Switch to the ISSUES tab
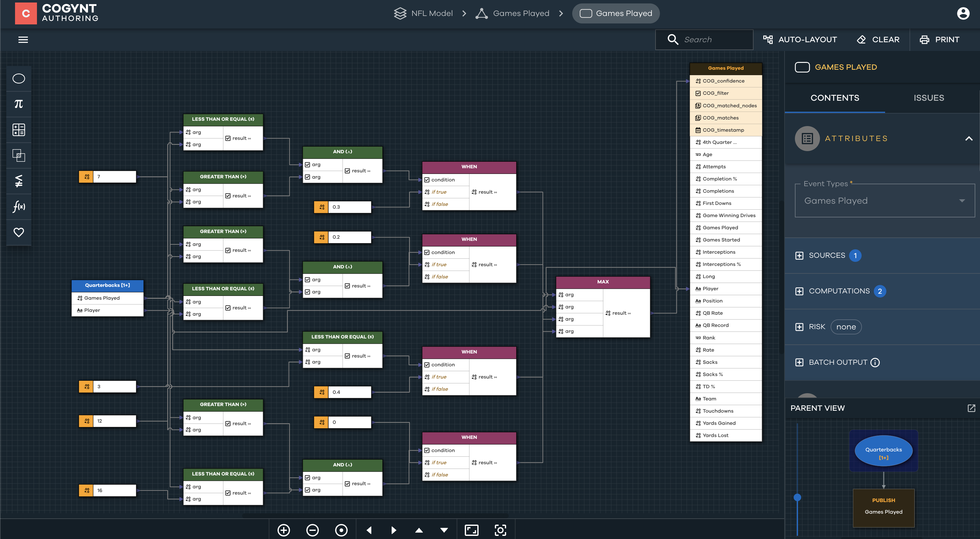This screenshot has width=980, height=539. pos(929,98)
